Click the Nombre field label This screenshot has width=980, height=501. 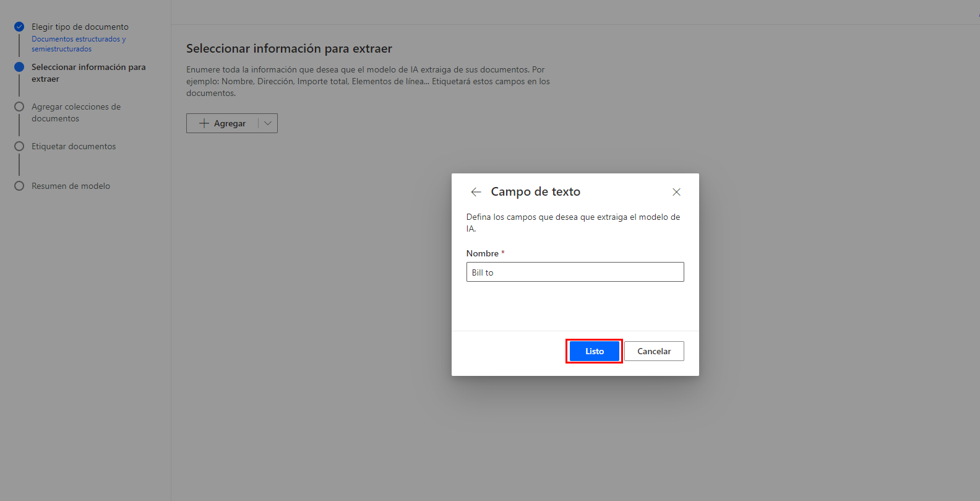point(483,253)
